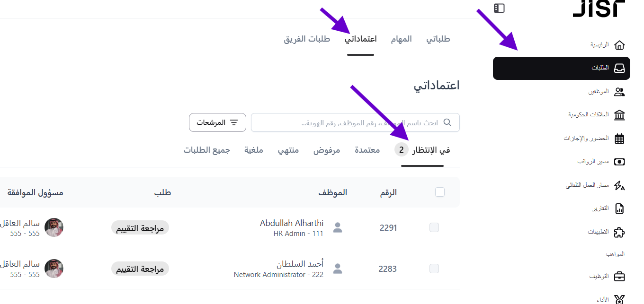
Task: Switch to the طلبات الفريق tab
Action: tap(307, 39)
